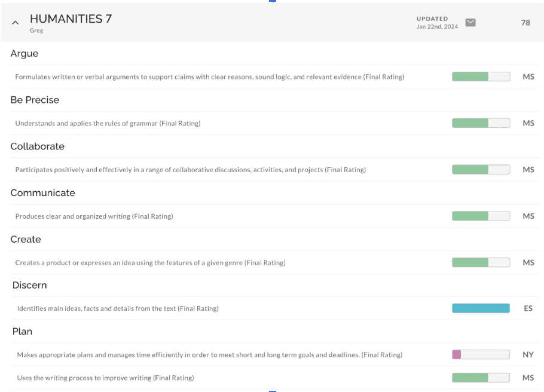The height and width of the screenshot is (392, 544).
Task: Click the pink NY progress bar under Plan
Action: [456, 354]
